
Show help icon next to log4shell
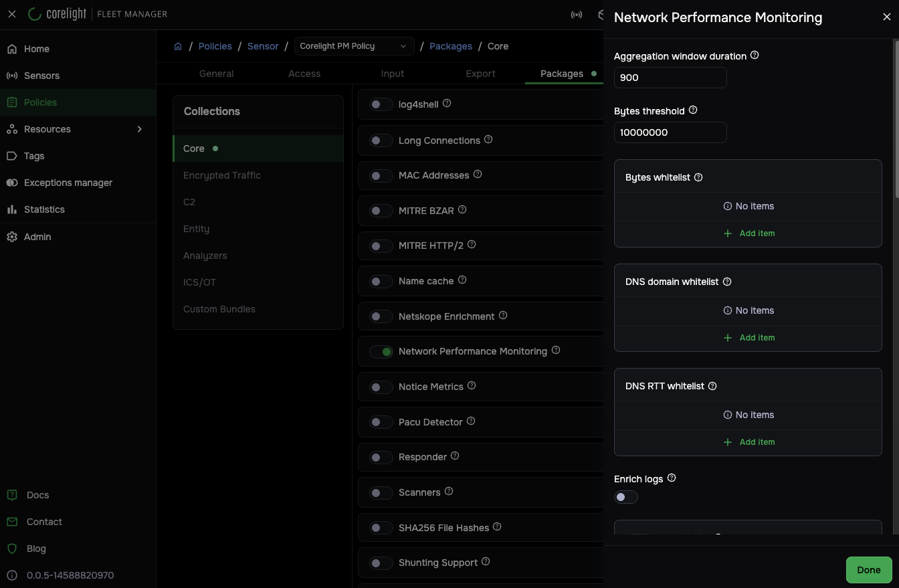tap(447, 104)
